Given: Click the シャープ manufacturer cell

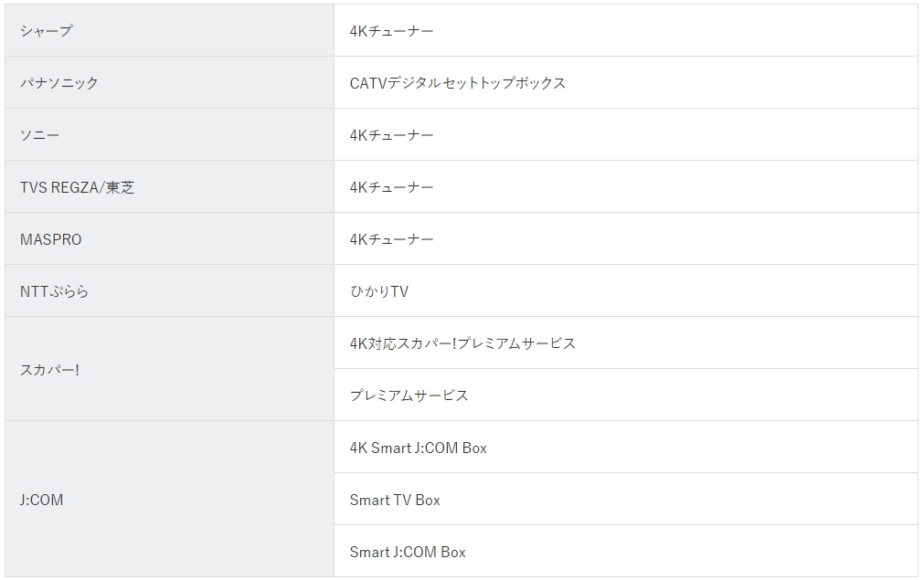Looking at the screenshot, I should pyautogui.click(x=170, y=31).
